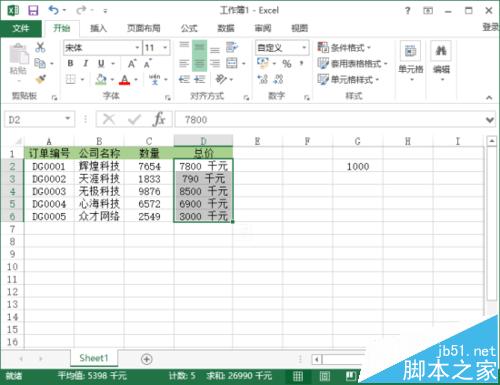Click the Redo arrow icon
Image resolution: width=500 pixels, height=385 pixels.
click(x=80, y=10)
